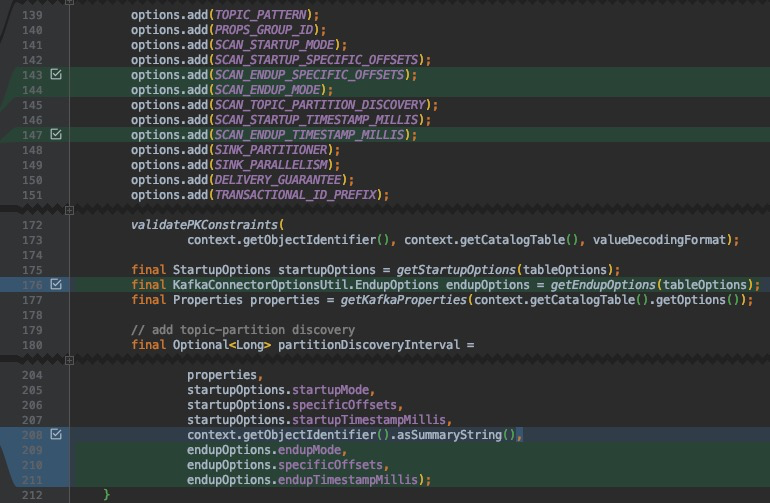Click partitionDiscoveryInterval variable name

pos(369,345)
